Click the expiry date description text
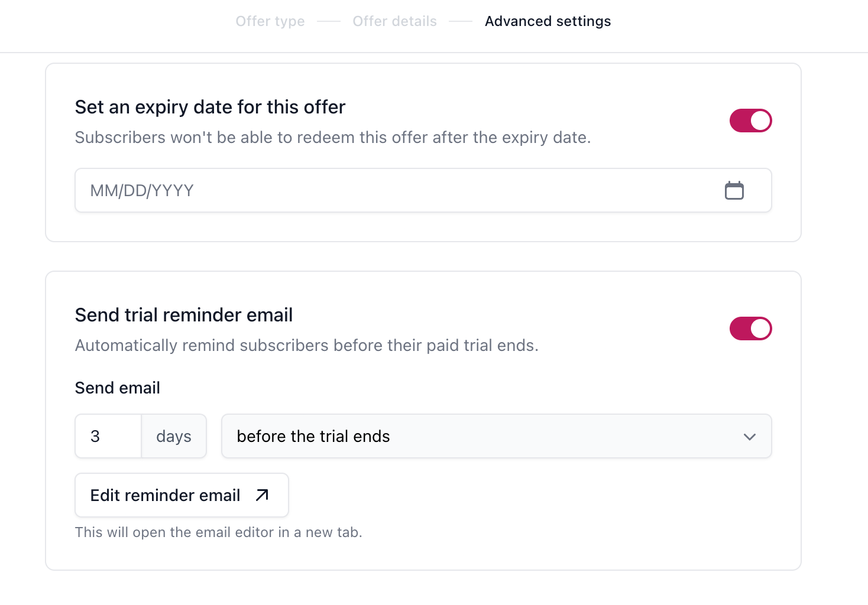Image resolution: width=868 pixels, height=605 pixels. pos(333,138)
